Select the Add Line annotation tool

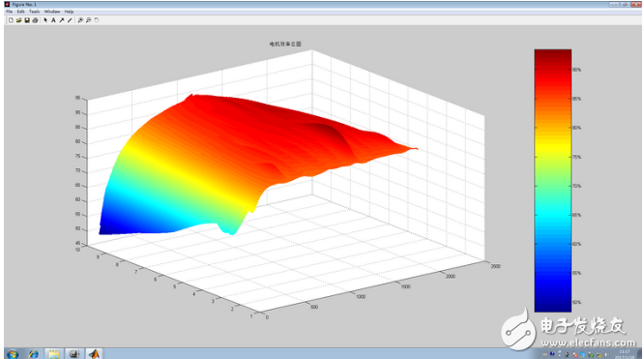(70, 20)
